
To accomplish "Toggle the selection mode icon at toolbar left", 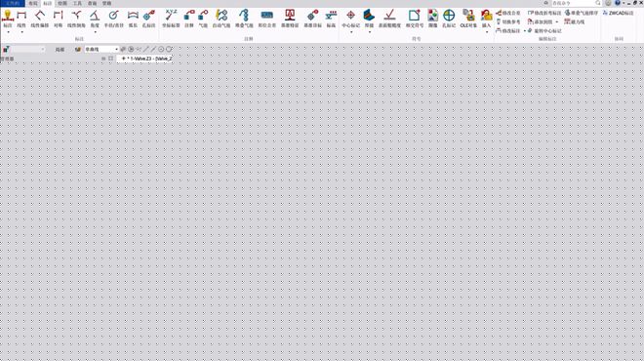I will (6, 50).
